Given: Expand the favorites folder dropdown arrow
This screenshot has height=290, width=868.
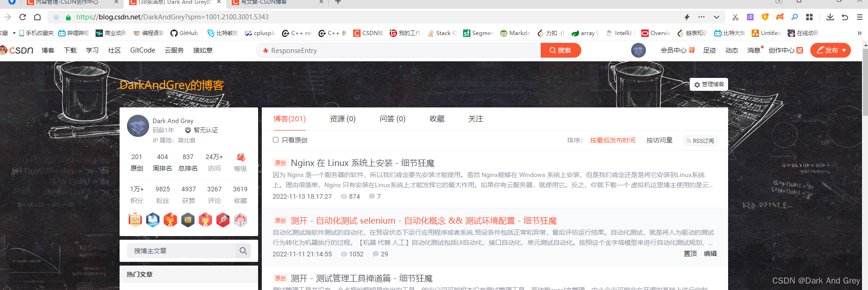Looking at the screenshot, I should (x=14, y=33).
